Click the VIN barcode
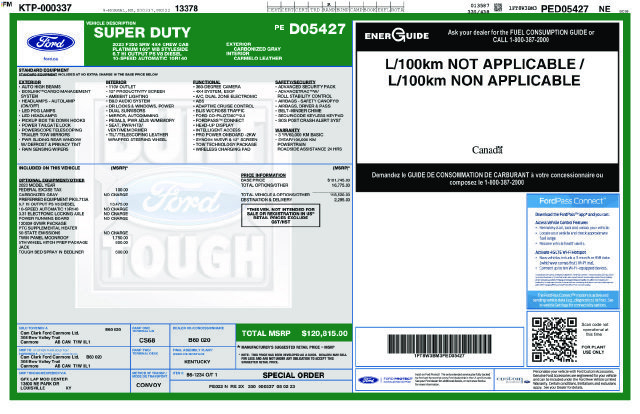640x414 pixels. coord(439,344)
